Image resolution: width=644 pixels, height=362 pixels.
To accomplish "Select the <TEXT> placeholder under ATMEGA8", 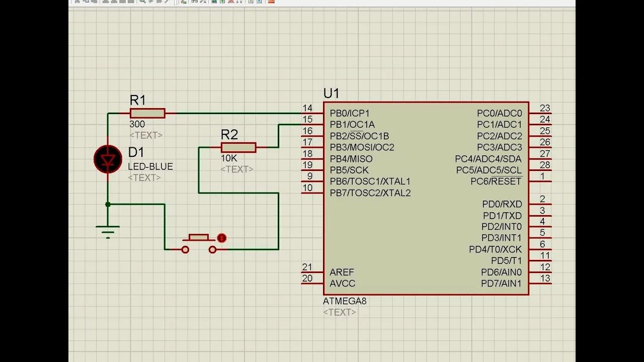I will point(340,312).
